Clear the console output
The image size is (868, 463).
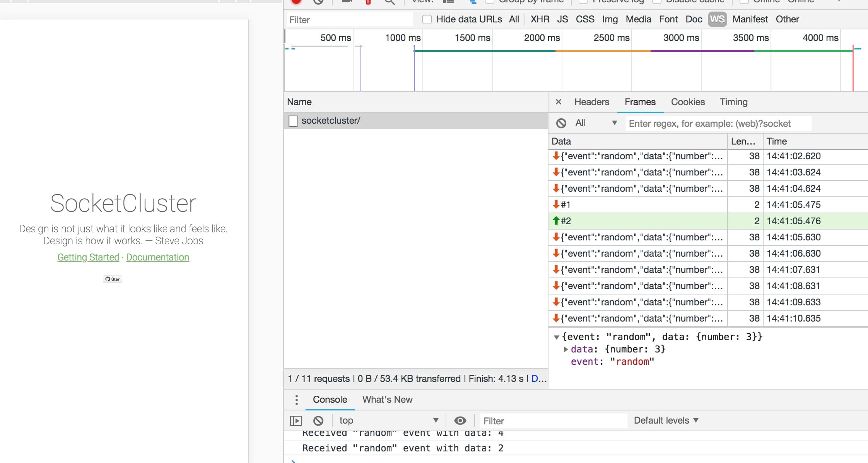pyautogui.click(x=318, y=420)
